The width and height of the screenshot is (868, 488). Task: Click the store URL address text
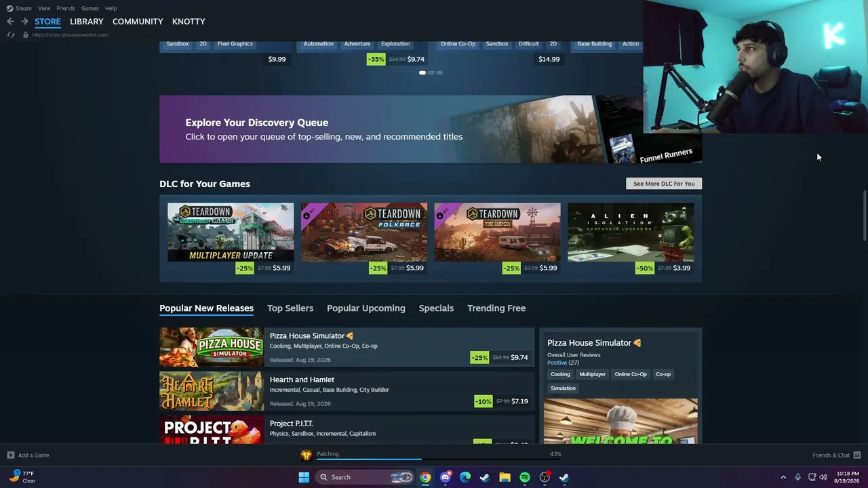click(70, 35)
